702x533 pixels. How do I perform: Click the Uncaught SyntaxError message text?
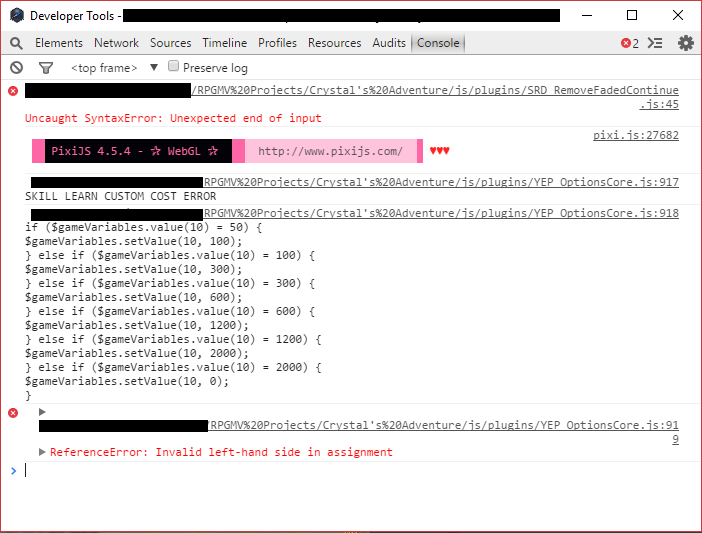click(x=173, y=118)
